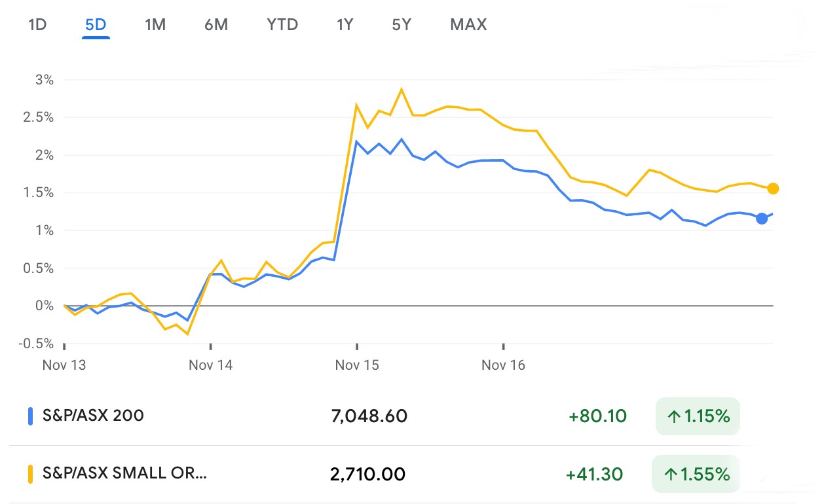Open the S&P/ASX 200 index link
This screenshot has width=824, height=504.
coord(93,416)
